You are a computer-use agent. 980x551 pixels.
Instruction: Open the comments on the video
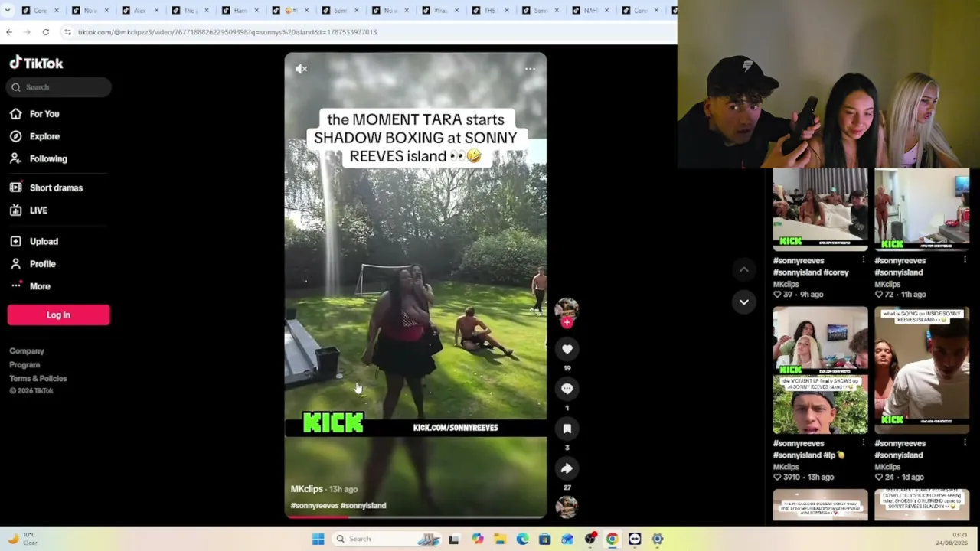[x=567, y=389]
